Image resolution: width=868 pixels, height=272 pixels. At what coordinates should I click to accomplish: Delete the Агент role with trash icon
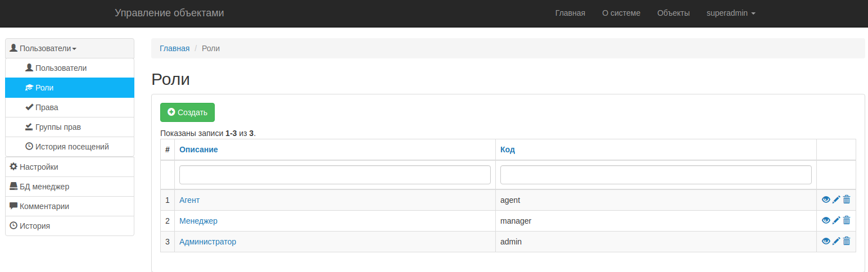[847, 200]
